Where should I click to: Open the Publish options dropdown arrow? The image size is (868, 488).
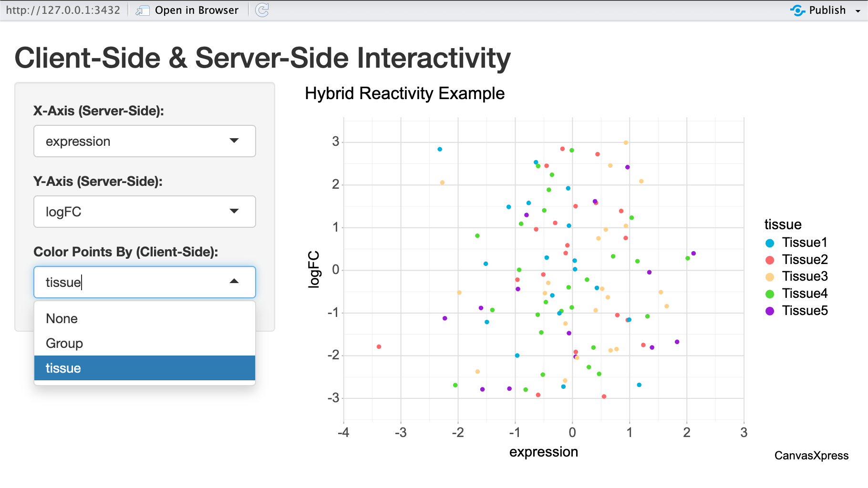[858, 11]
